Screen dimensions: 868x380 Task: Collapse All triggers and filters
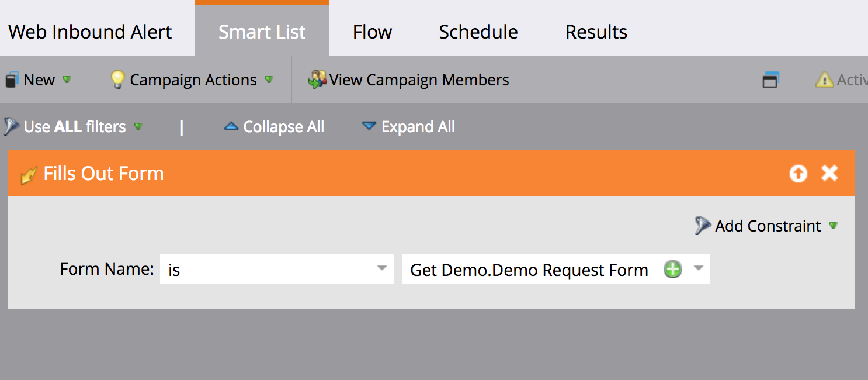(x=275, y=127)
